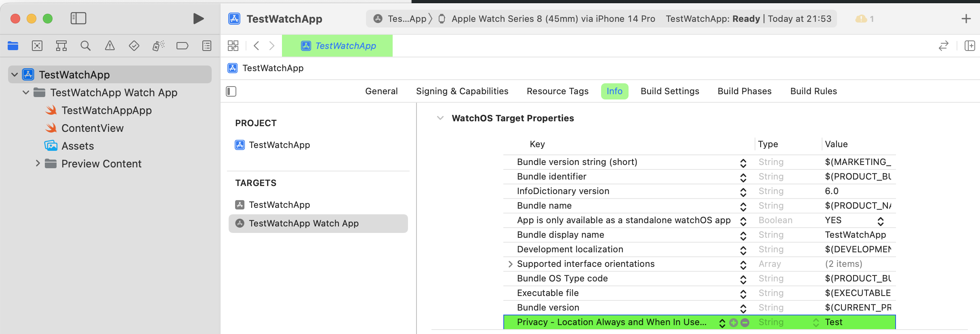980x334 pixels.
Task: Toggle the navigator sidebar visibility
Action: [x=78, y=18]
